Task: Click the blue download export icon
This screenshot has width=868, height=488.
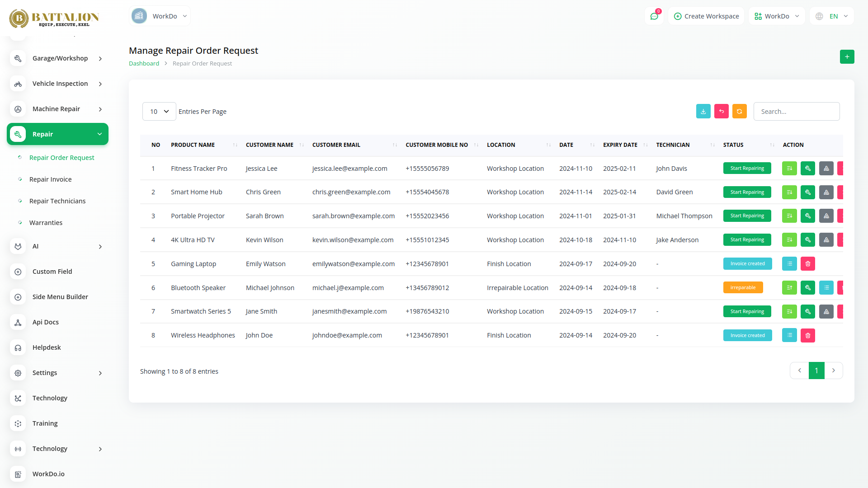Action: tap(703, 111)
